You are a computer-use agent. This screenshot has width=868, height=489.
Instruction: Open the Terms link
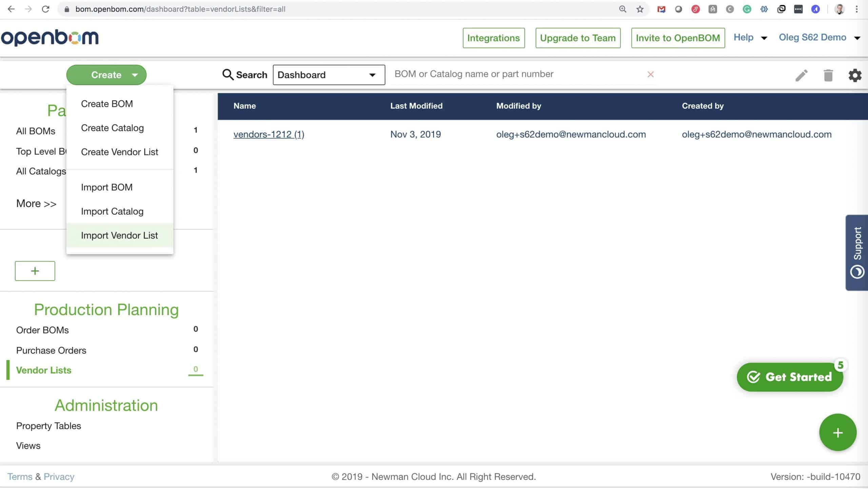tap(20, 476)
